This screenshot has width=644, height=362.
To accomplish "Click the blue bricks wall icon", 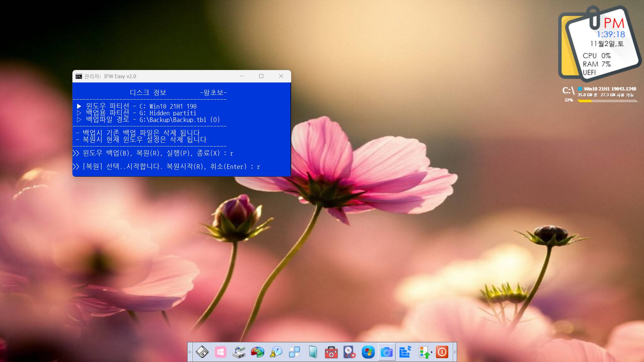I will tap(405, 352).
